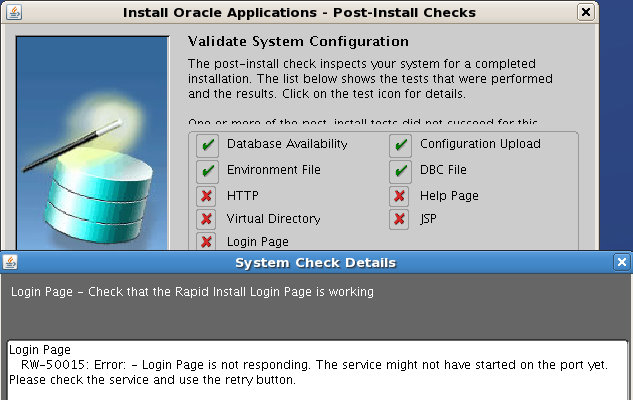
Task: Click the Validate System Configuration heading
Action: click(x=299, y=42)
